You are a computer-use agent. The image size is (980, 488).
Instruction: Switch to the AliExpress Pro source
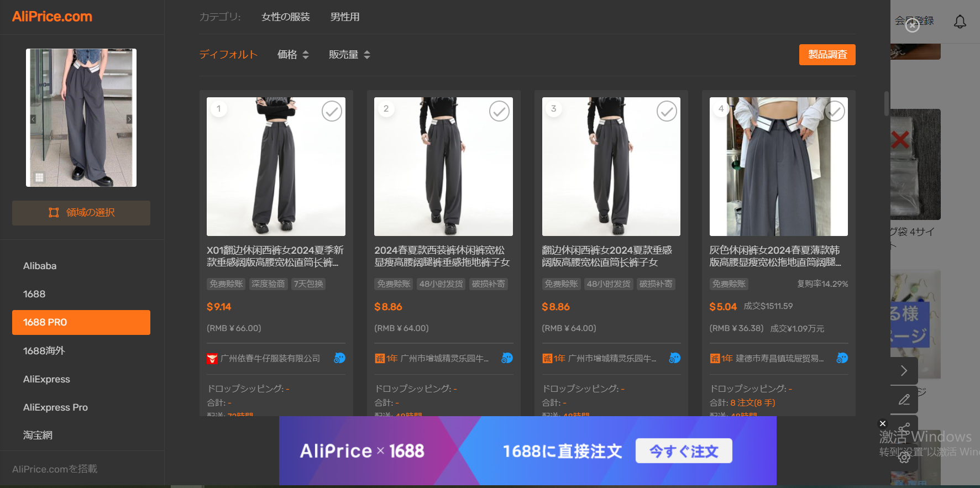pos(81,407)
